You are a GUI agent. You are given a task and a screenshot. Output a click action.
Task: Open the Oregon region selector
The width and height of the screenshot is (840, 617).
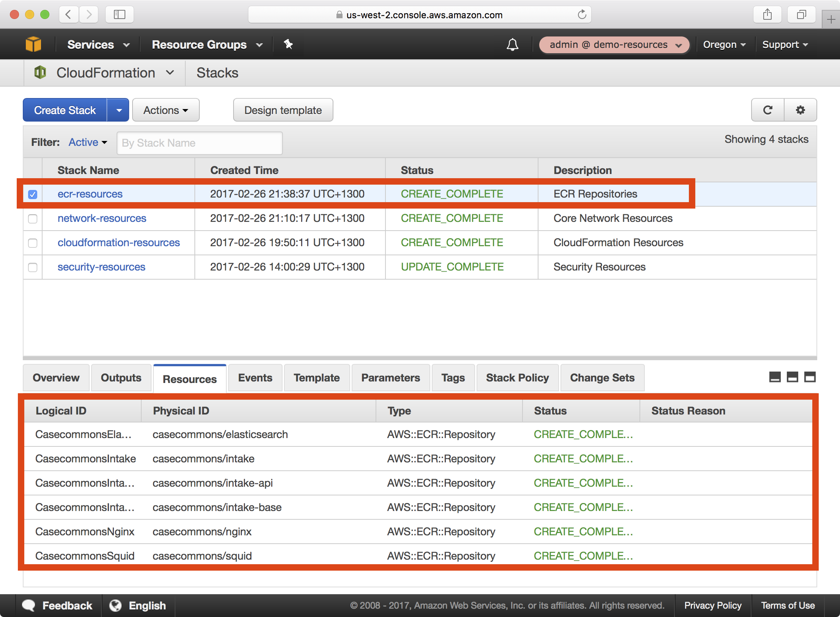724,44
